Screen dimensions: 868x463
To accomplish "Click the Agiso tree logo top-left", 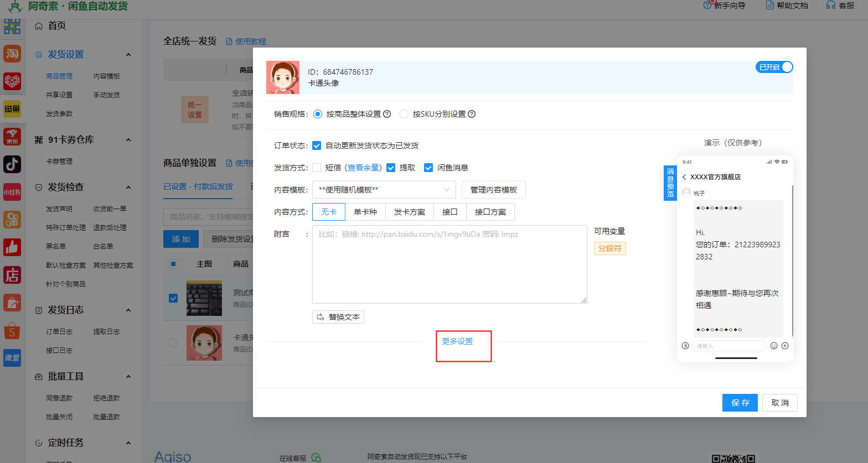I will pyautogui.click(x=14, y=6).
